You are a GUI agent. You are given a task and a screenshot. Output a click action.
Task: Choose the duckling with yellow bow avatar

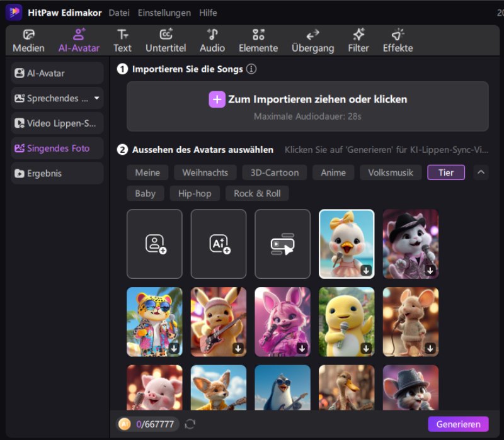click(346, 244)
